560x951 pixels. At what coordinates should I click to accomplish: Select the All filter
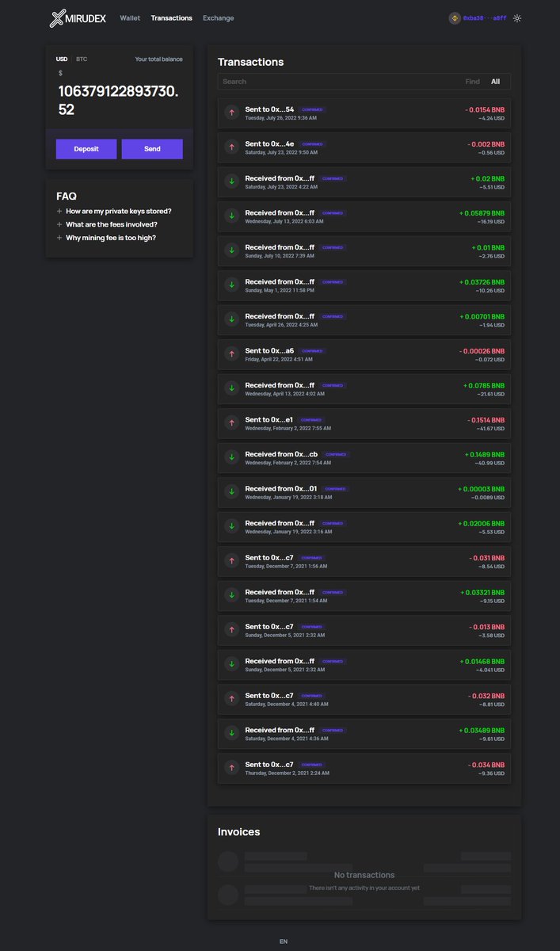(x=496, y=82)
